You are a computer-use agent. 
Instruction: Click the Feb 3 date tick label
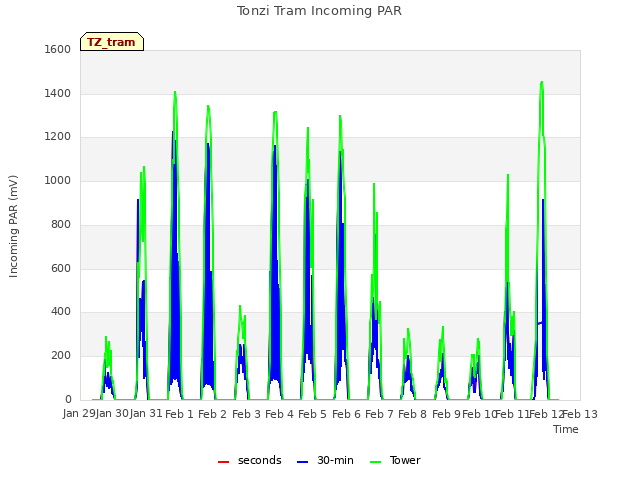pyautogui.click(x=246, y=414)
